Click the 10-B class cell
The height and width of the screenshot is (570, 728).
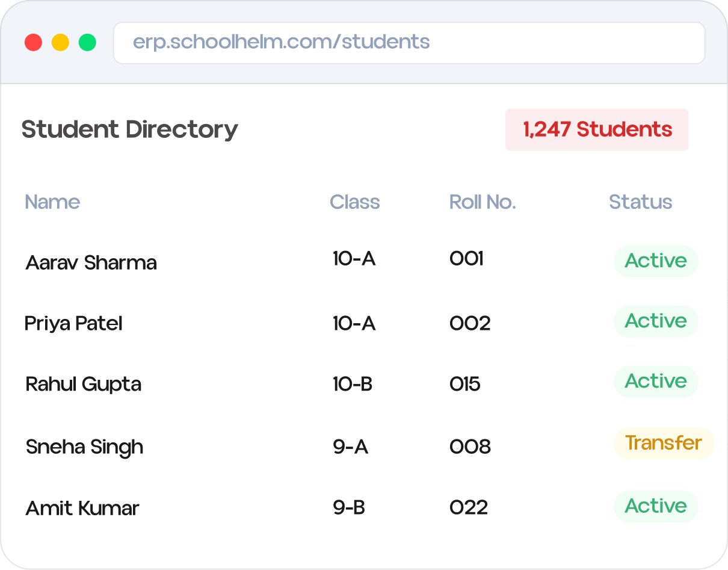353,384
